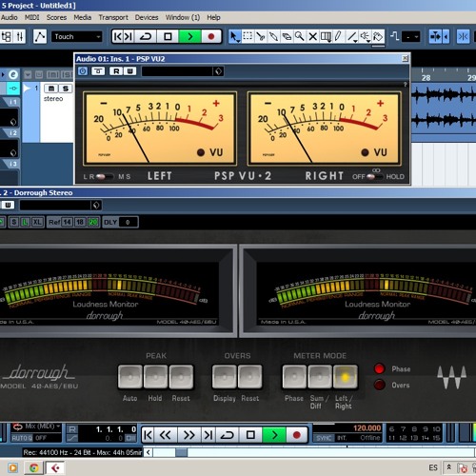
Task: Select the Draw pencil tool
Action: click(x=339, y=37)
